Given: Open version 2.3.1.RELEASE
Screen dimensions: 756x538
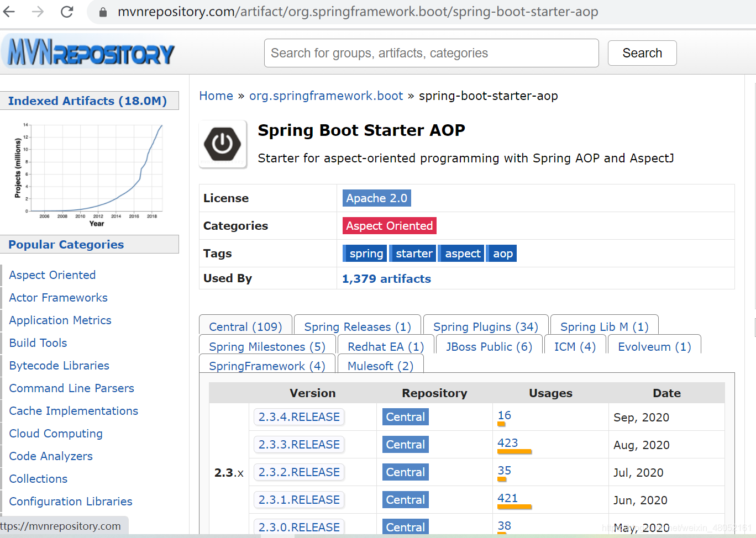Looking at the screenshot, I should point(299,499).
